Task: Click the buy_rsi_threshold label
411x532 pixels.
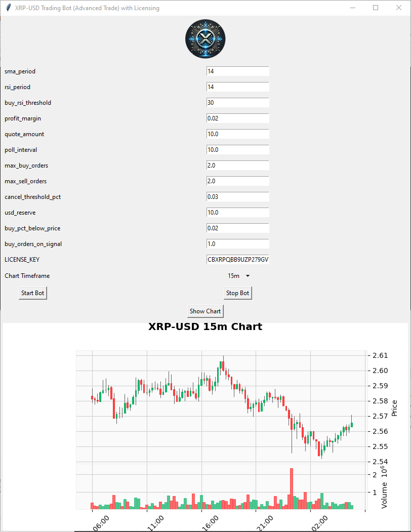Action: pyautogui.click(x=28, y=102)
